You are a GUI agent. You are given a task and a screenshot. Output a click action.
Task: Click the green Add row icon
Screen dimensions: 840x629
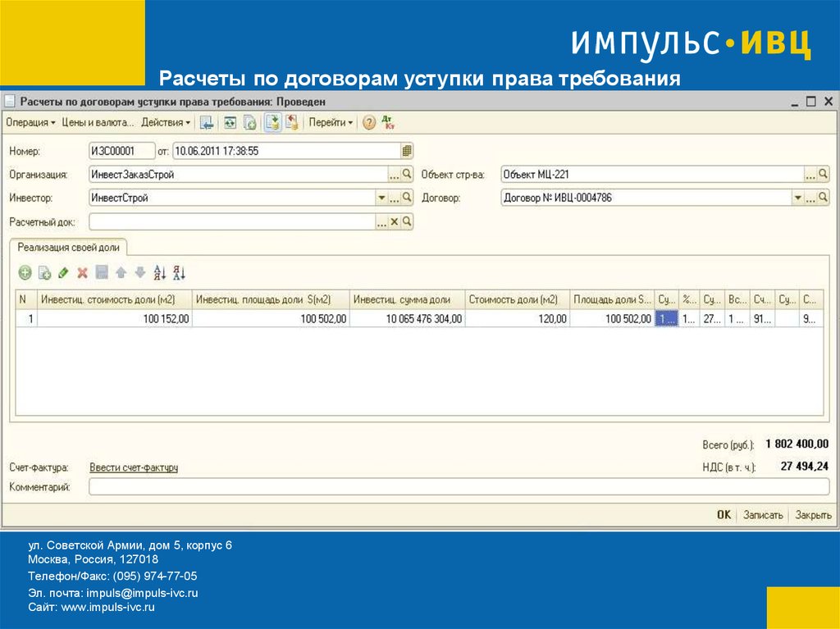tap(25, 273)
